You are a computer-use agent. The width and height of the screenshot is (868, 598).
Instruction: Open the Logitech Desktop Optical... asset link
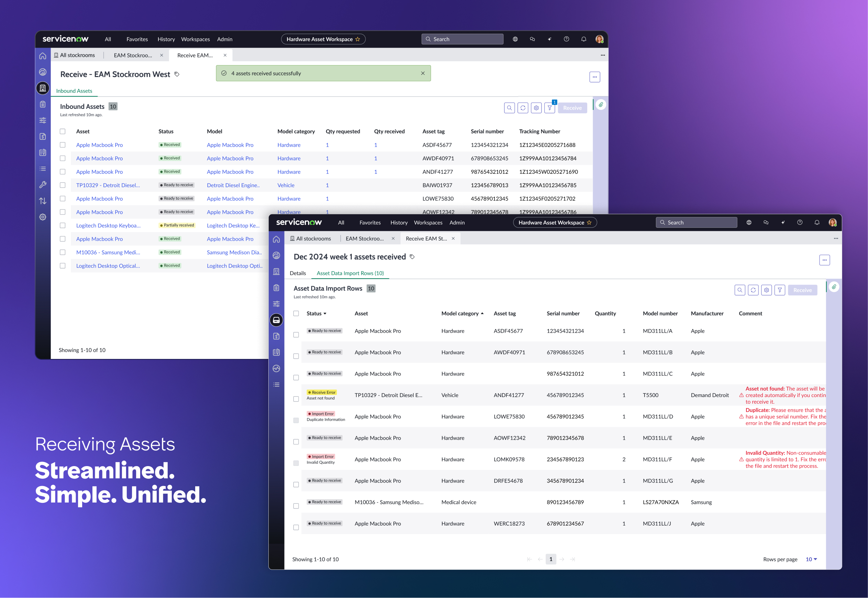pyautogui.click(x=108, y=266)
